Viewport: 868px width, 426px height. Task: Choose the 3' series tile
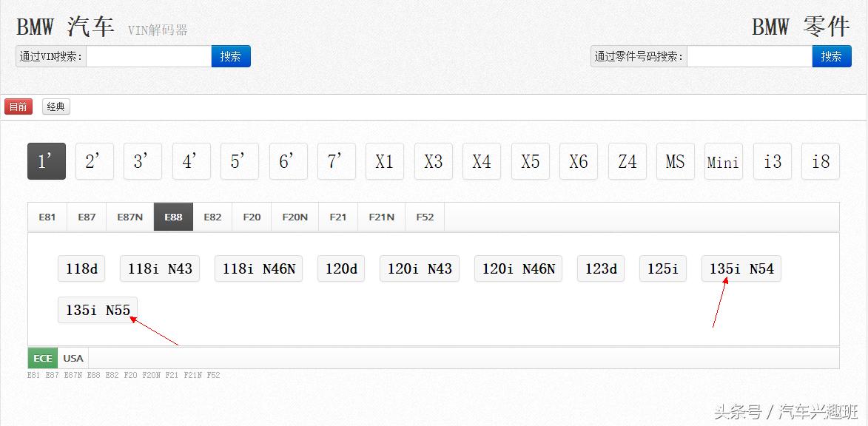tap(143, 161)
